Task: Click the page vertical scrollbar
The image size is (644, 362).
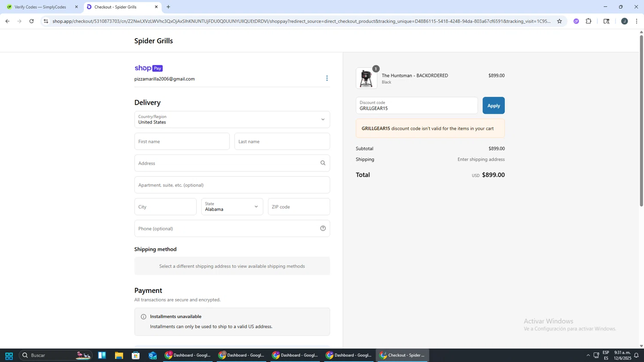Action: (641, 120)
